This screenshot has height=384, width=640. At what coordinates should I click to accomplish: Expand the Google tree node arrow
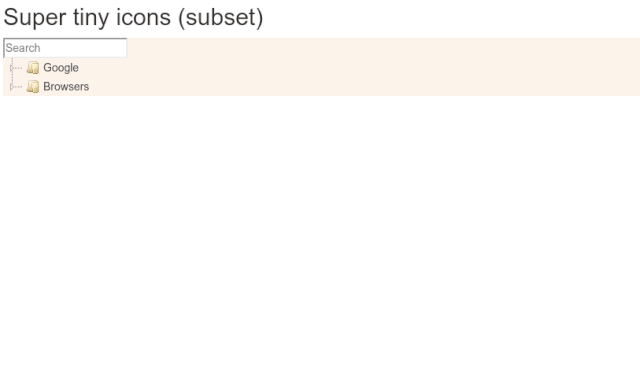pos(11,68)
